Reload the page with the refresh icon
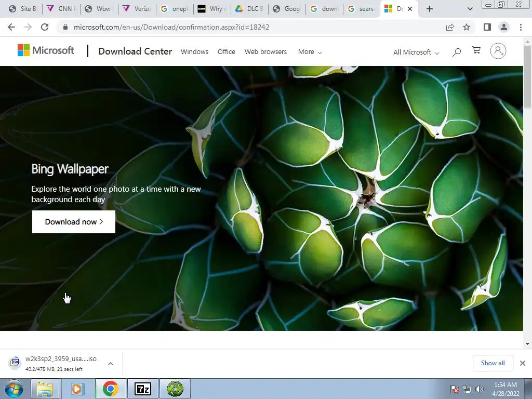The height and width of the screenshot is (399, 532). click(x=45, y=27)
